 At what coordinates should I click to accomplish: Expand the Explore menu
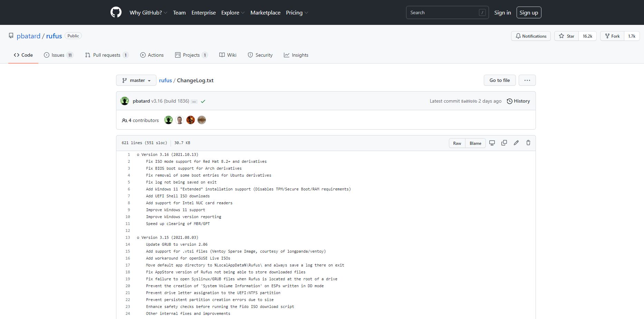(233, 12)
